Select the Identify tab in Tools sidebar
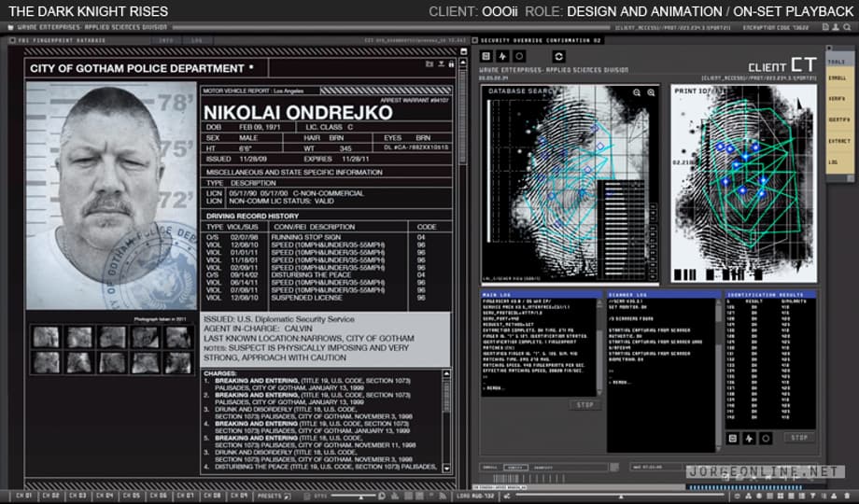Viewport: 859px width, 504px height. (838, 120)
